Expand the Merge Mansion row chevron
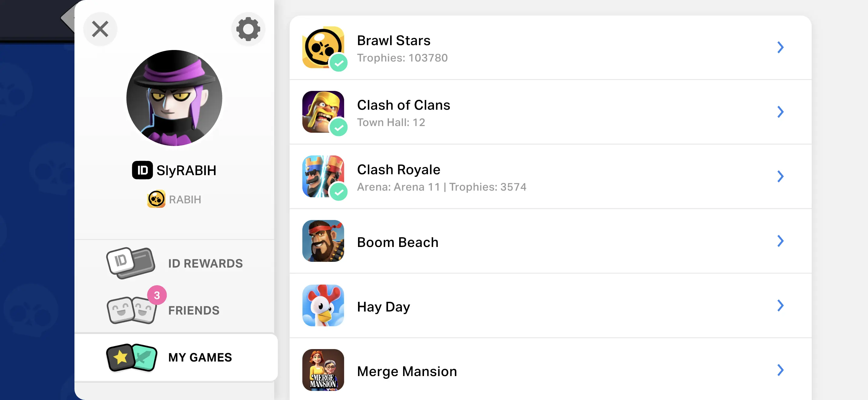Screen dimensions: 868x400 pos(780,370)
